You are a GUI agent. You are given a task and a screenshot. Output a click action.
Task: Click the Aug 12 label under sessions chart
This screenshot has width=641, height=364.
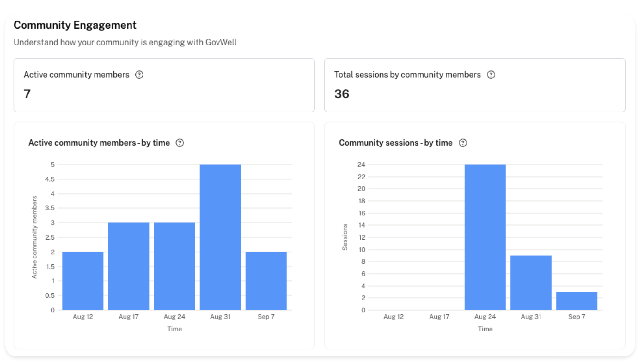[x=394, y=317]
